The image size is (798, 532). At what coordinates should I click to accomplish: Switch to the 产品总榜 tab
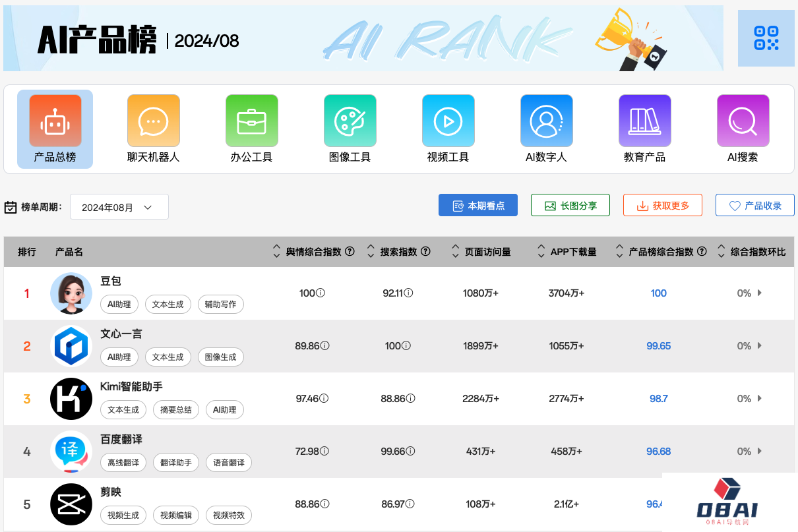coord(55,129)
